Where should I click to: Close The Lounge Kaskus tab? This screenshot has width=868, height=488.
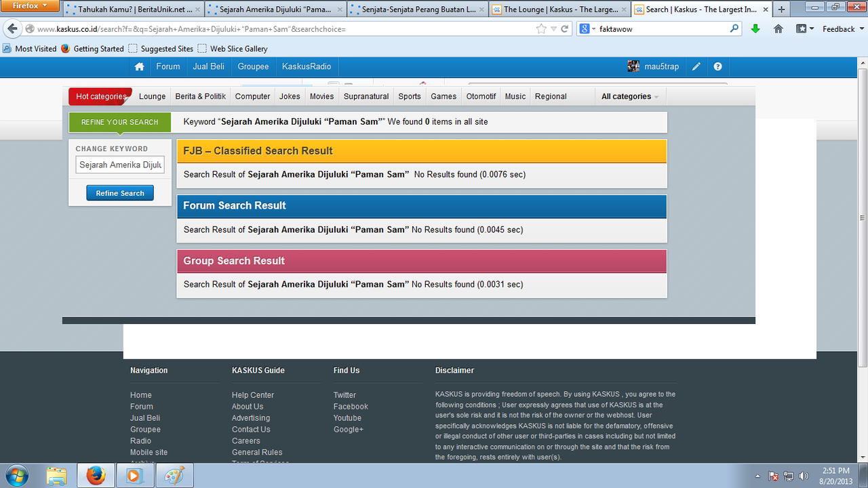tap(623, 9)
